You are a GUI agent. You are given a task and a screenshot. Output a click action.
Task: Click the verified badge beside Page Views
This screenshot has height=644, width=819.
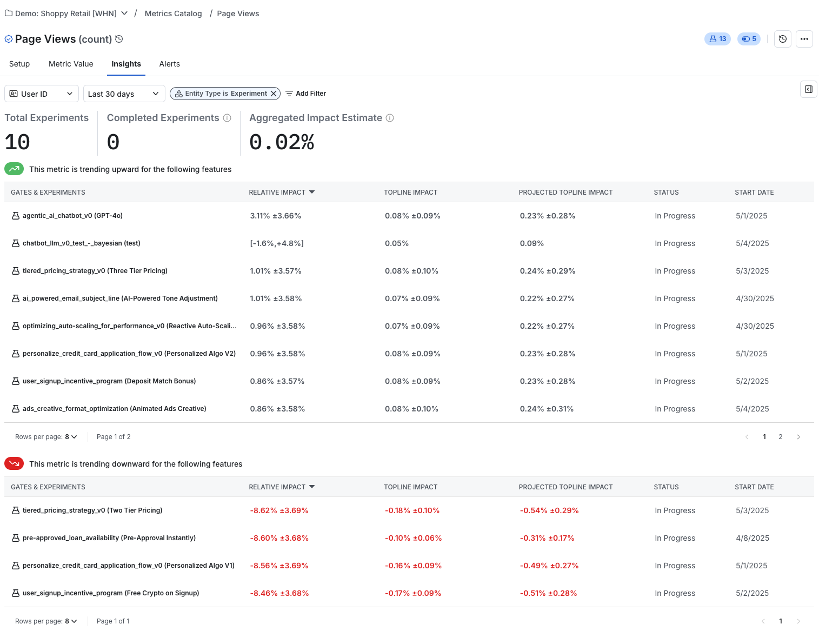tap(8, 38)
